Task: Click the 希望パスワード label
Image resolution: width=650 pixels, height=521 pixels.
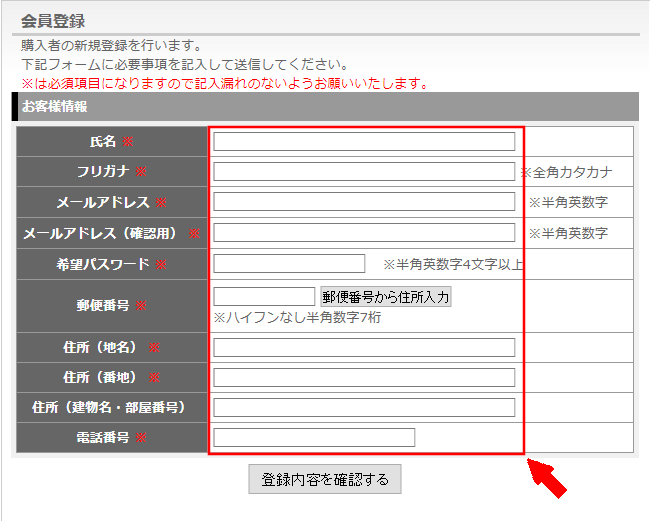Action: 103,264
